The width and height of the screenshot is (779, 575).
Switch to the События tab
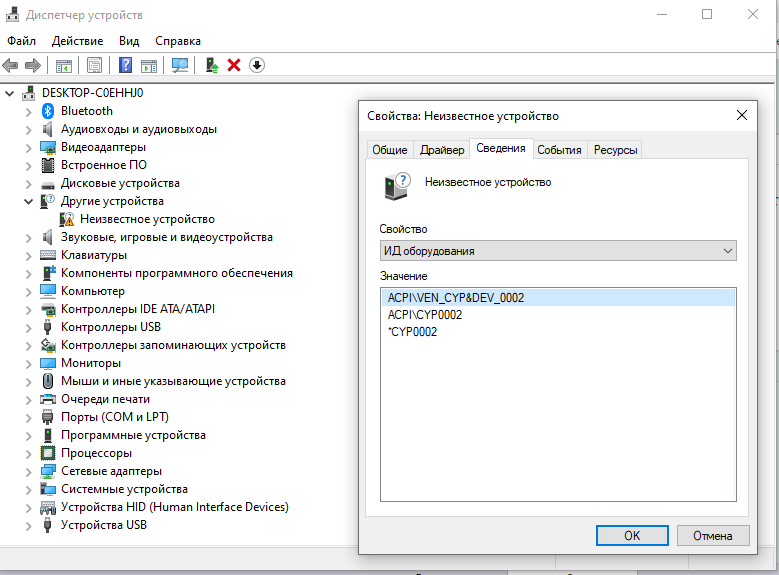[559, 150]
